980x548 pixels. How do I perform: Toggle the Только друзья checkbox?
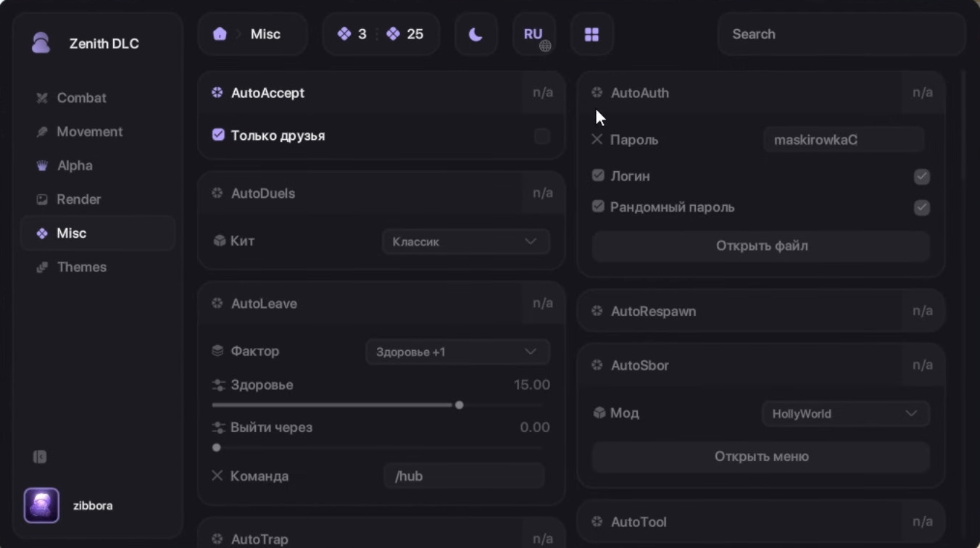218,135
